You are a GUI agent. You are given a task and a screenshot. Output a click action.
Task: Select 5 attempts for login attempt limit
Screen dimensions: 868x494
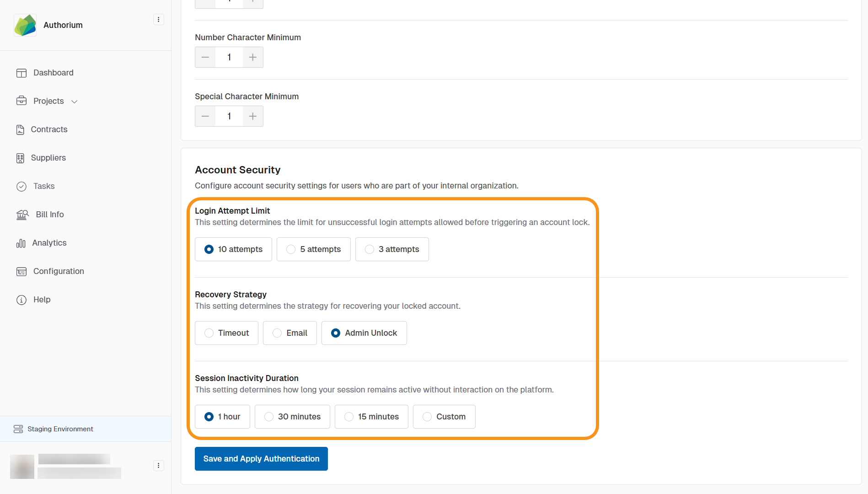pos(313,249)
